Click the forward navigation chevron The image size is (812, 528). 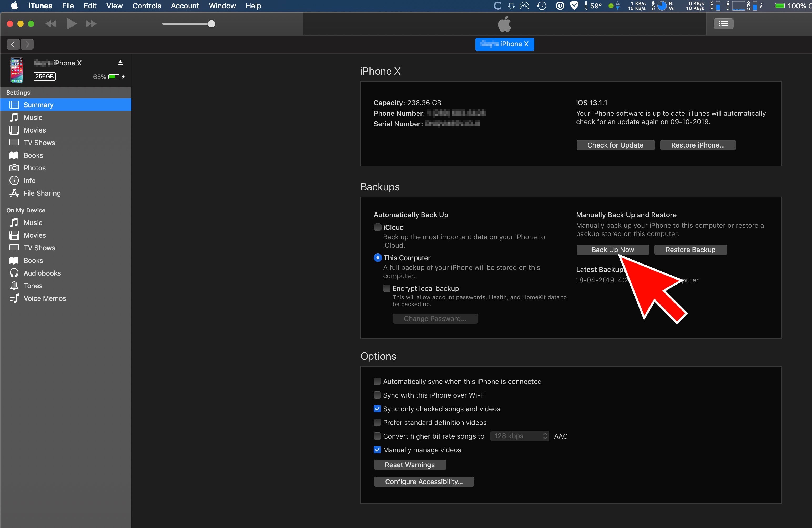tap(27, 44)
